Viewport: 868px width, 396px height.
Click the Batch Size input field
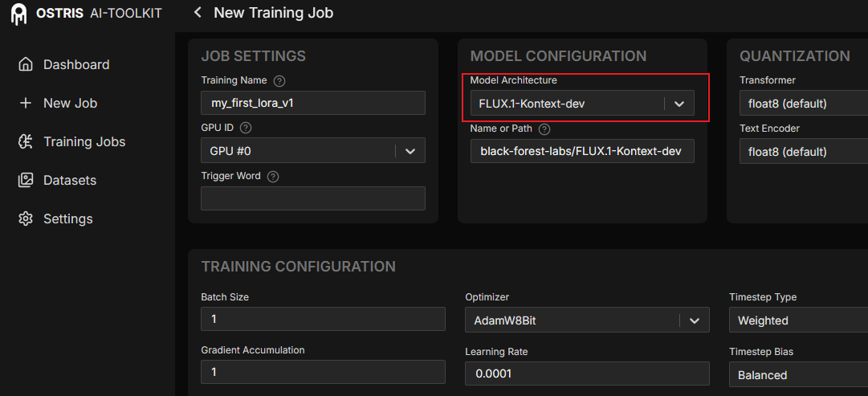[324, 319]
